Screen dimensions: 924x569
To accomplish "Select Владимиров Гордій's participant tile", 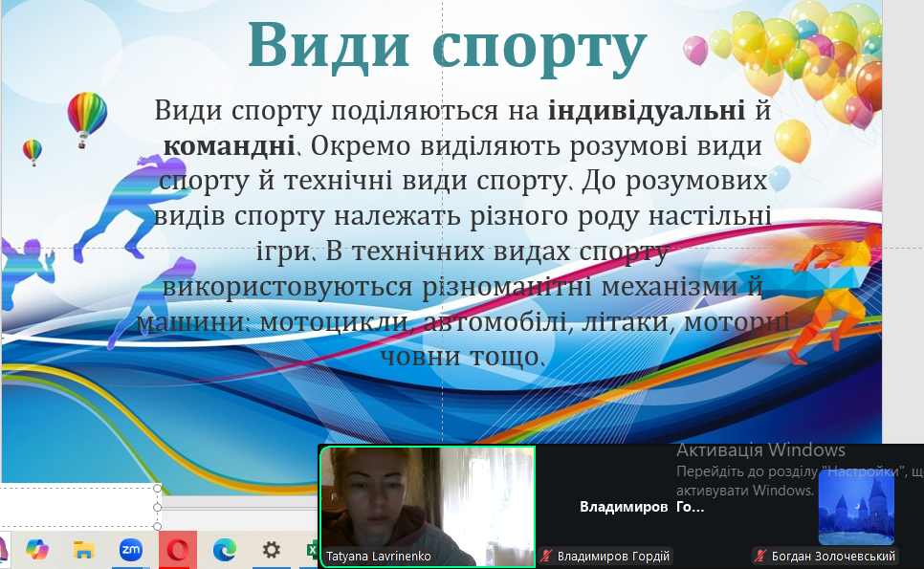I will (x=641, y=507).
